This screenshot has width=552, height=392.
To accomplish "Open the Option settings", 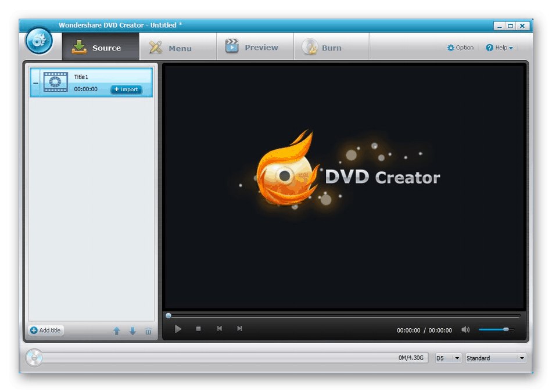I will [x=460, y=48].
